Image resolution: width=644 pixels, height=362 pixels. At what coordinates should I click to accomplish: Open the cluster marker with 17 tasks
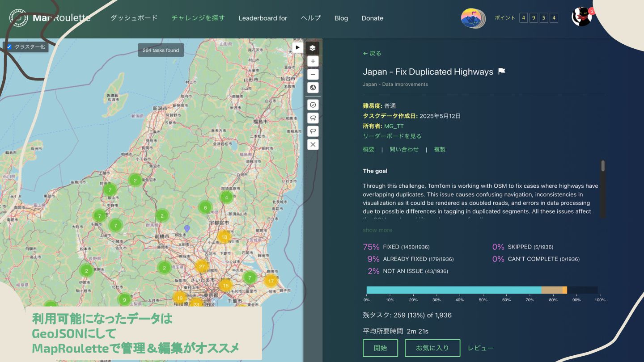271,281
